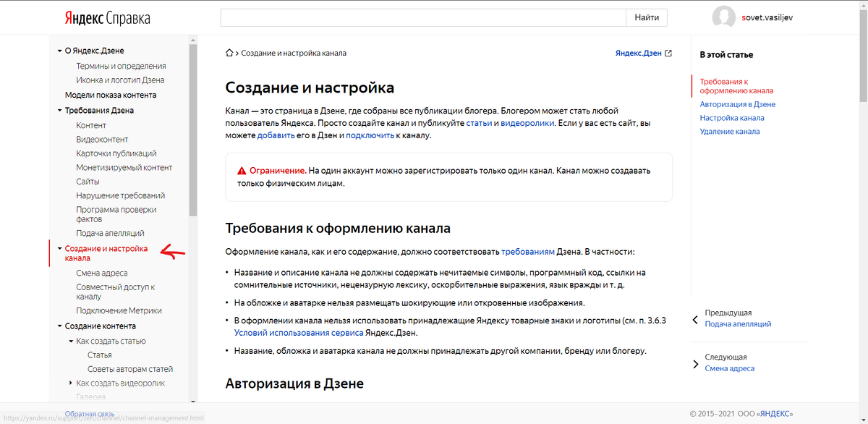Open Условий использования сервиса link
Image resolution: width=868 pixels, height=424 pixels.
click(x=299, y=333)
